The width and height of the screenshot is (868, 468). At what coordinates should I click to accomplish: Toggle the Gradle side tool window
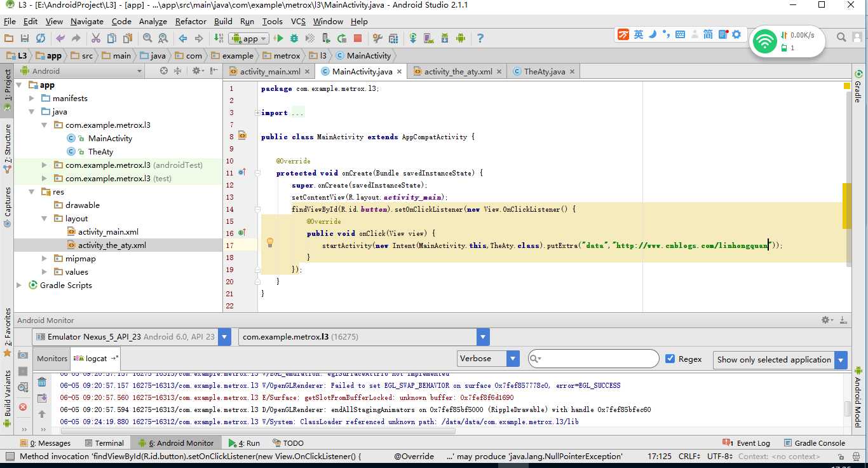tap(857, 86)
